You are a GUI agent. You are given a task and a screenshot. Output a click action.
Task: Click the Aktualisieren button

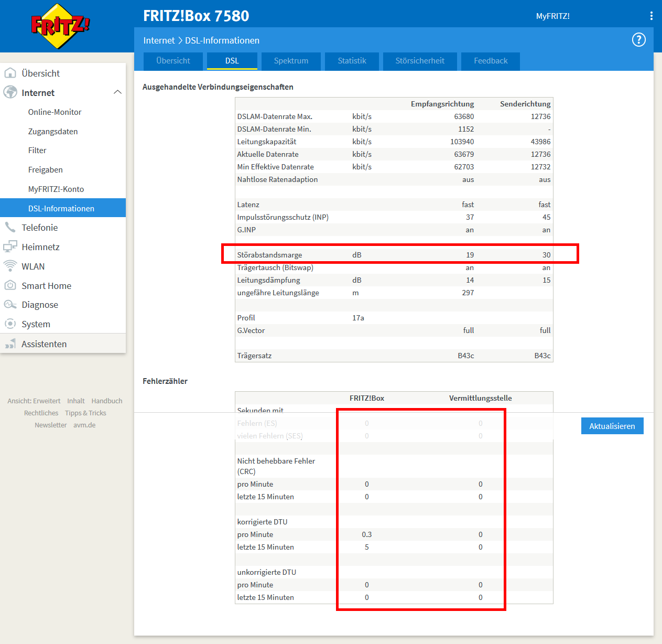tap(612, 425)
